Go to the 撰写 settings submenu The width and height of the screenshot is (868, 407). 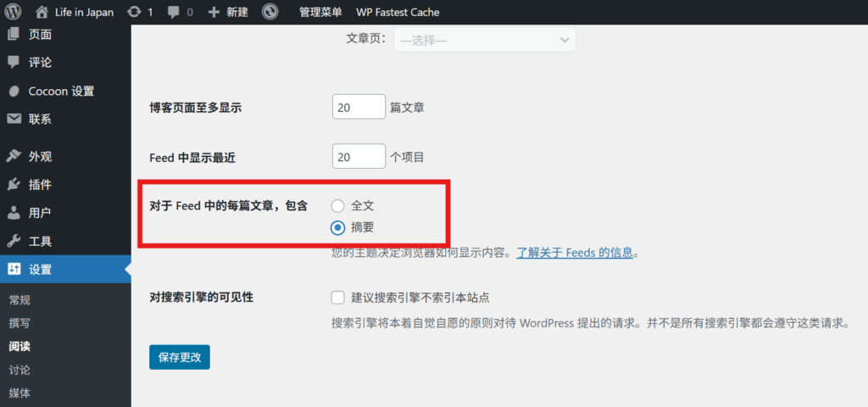pyautogui.click(x=20, y=323)
